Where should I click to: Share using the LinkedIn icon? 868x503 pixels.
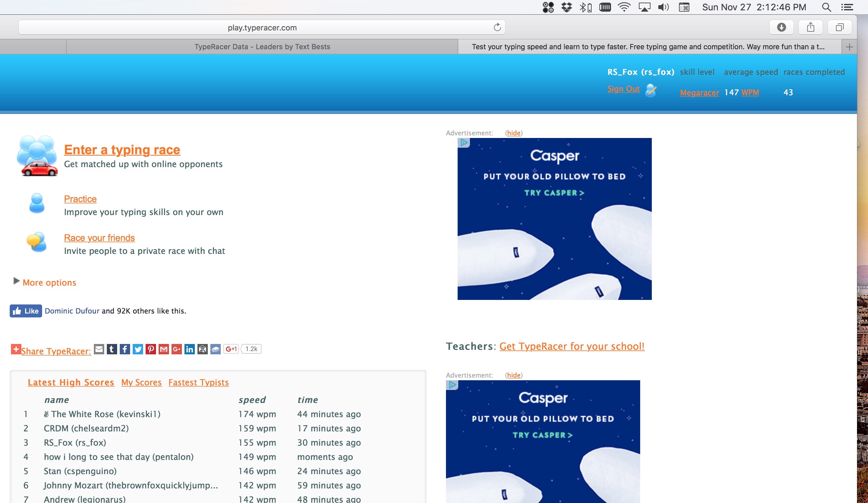pos(189,349)
